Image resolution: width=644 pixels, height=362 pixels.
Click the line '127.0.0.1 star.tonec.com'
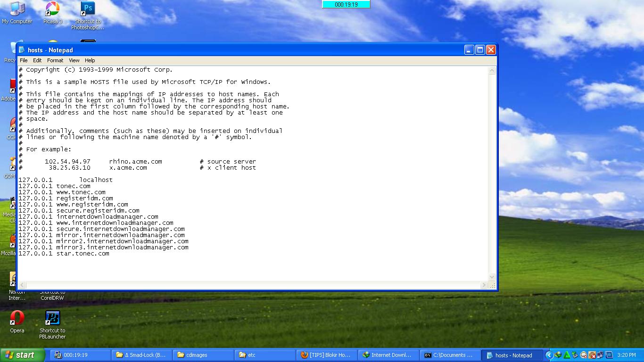(64, 253)
